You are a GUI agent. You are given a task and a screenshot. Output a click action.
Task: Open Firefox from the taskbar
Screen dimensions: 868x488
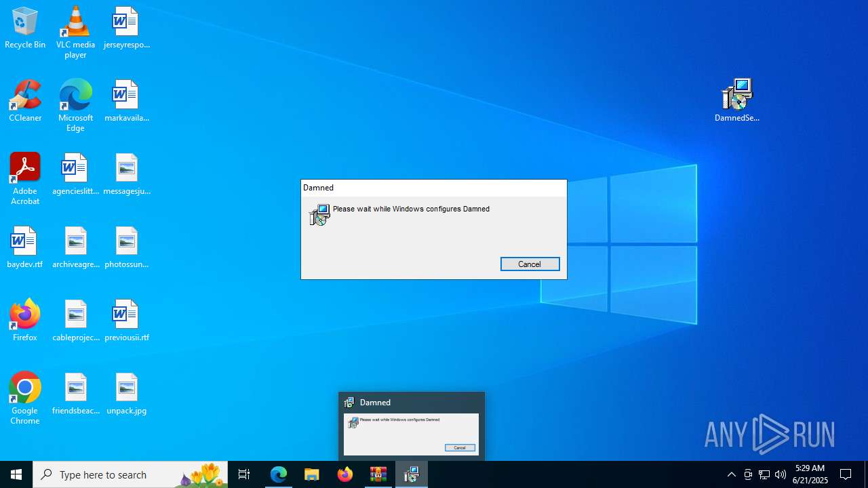click(x=345, y=474)
